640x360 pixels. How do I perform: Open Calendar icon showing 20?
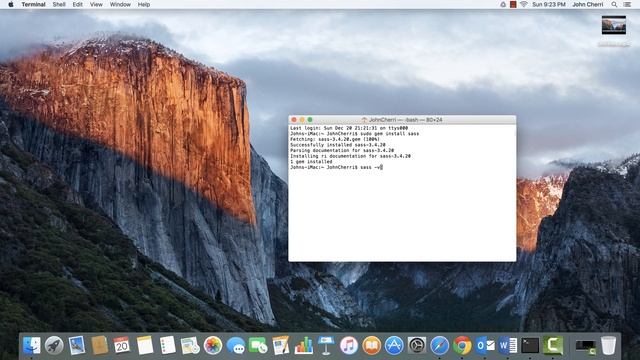(x=122, y=345)
